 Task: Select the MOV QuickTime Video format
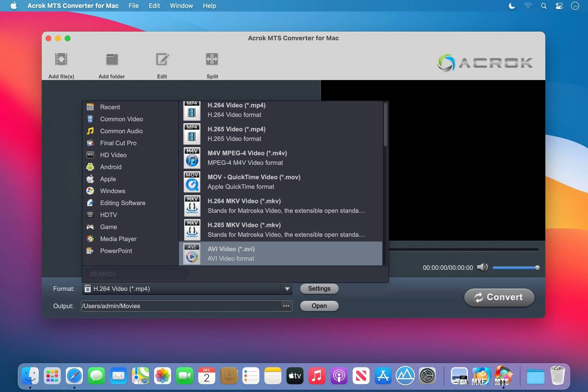[254, 182]
